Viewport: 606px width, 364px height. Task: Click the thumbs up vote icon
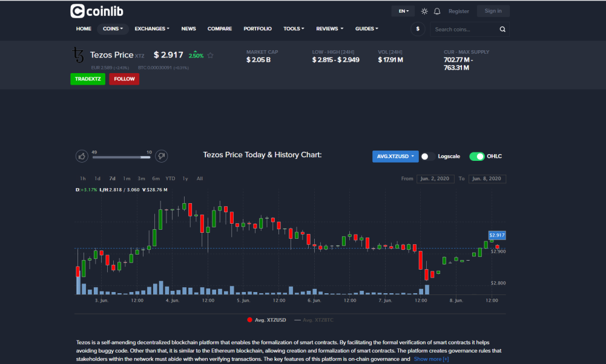click(x=82, y=156)
